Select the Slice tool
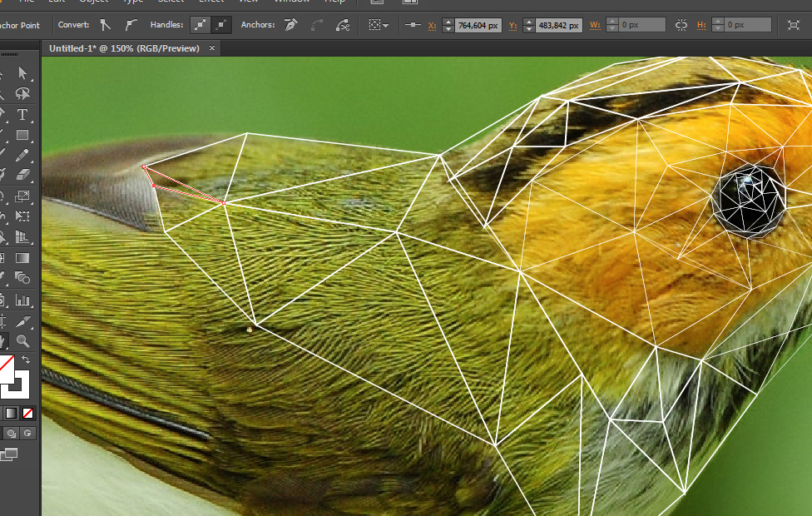 point(22,322)
